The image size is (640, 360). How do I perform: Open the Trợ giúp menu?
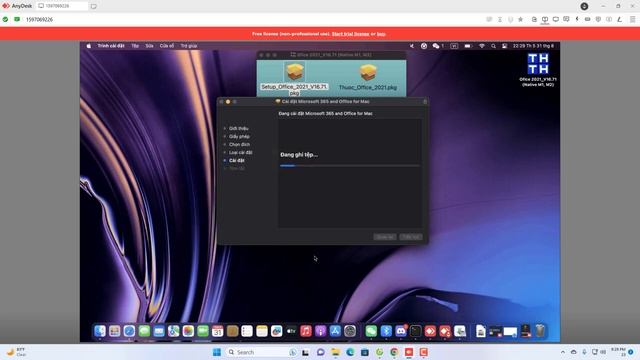tap(189, 46)
